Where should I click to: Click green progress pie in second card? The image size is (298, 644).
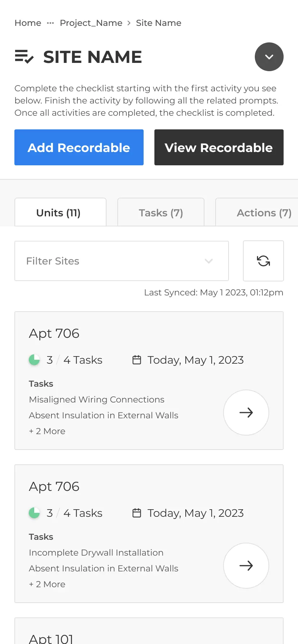[34, 513]
